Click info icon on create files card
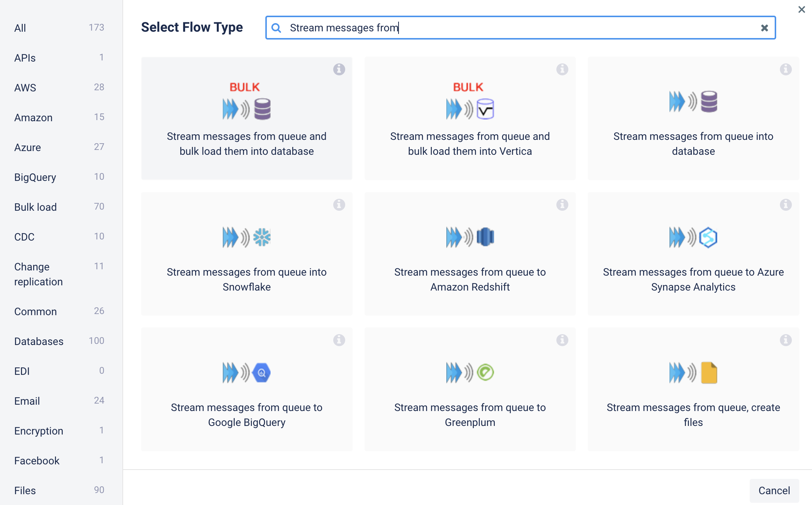This screenshot has width=812, height=505. pos(786,340)
